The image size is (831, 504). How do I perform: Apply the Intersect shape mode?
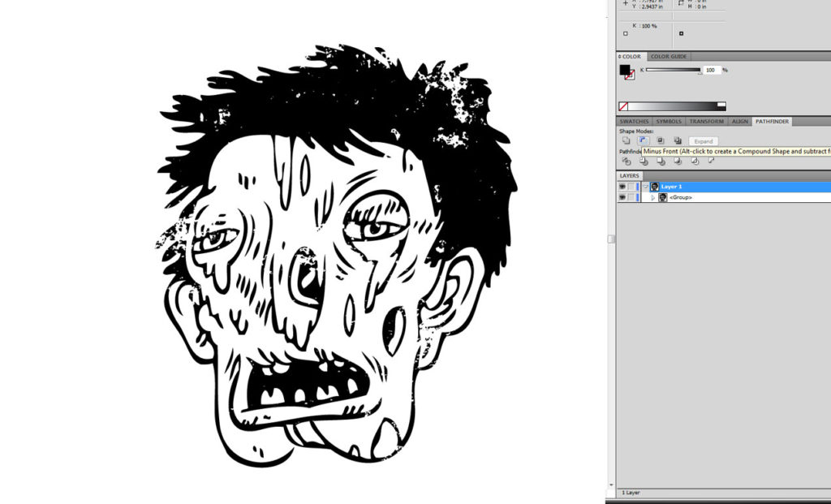point(661,140)
